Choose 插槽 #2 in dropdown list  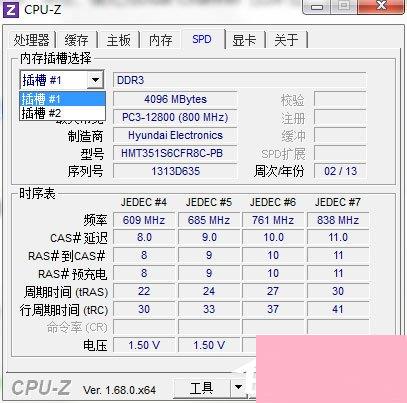coord(62,113)
